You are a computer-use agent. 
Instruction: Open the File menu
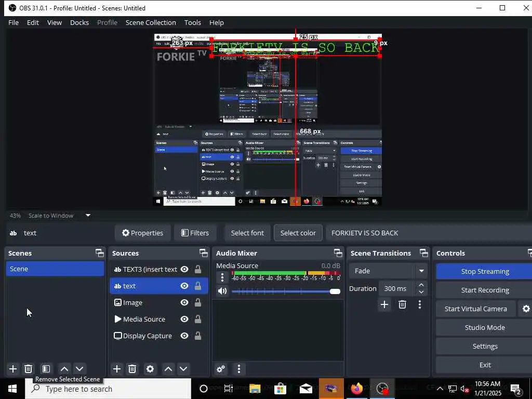[x=14, y=22]
